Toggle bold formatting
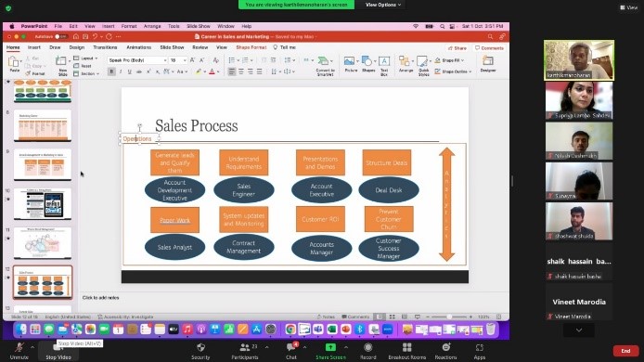 point(111,71)
